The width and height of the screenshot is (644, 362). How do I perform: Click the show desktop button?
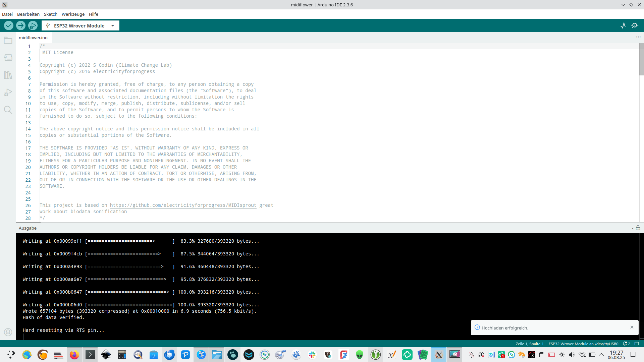pos(633,355)
